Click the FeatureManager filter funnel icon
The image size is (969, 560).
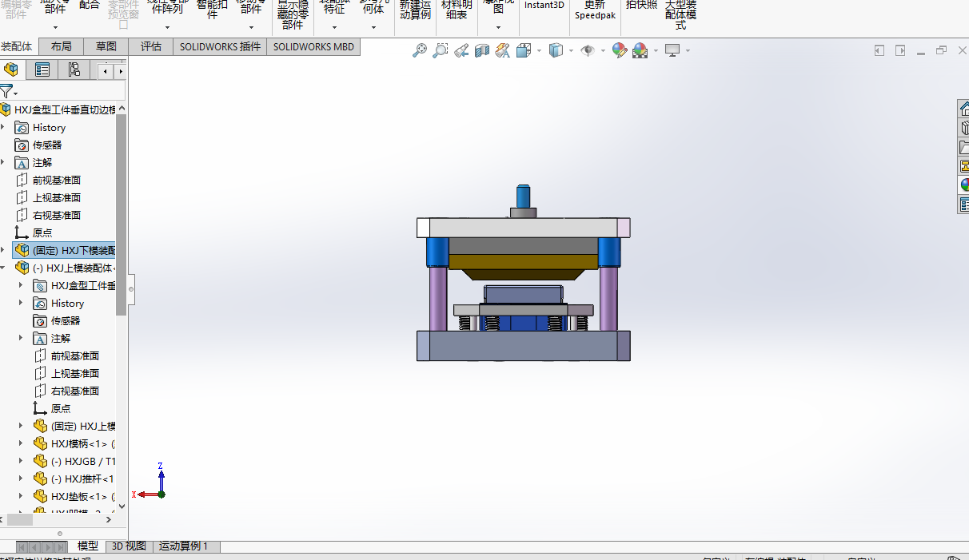click(6, 91)
